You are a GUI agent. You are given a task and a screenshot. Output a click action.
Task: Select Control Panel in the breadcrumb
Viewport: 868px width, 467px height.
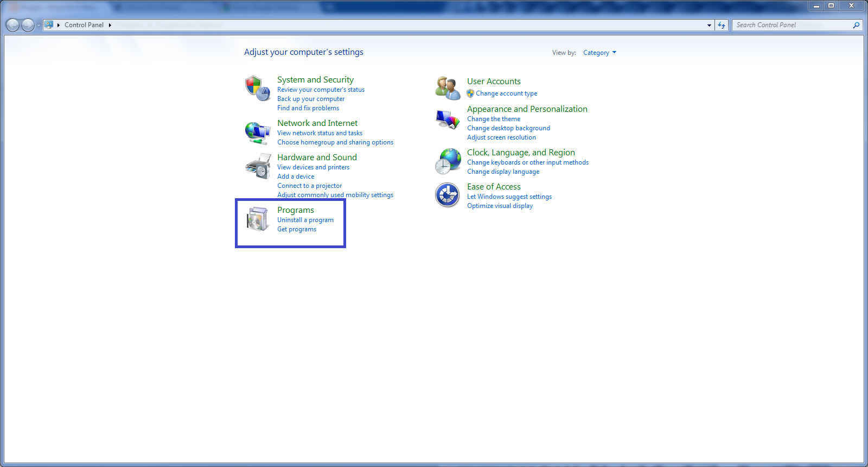[84, 25]
